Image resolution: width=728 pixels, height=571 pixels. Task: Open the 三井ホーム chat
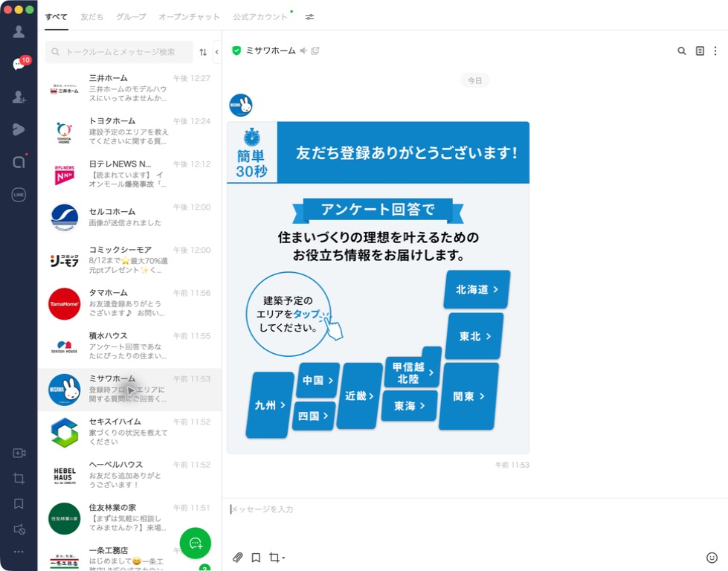(129, 88)
